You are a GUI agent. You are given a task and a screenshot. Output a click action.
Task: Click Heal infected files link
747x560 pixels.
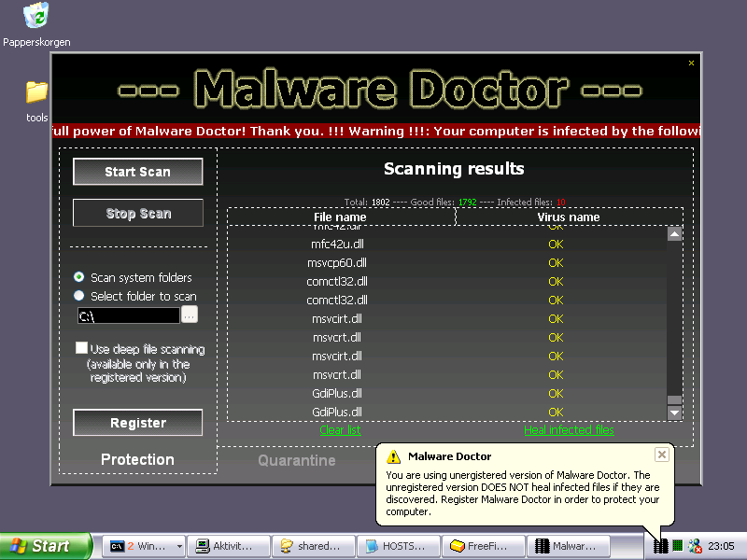569,430
